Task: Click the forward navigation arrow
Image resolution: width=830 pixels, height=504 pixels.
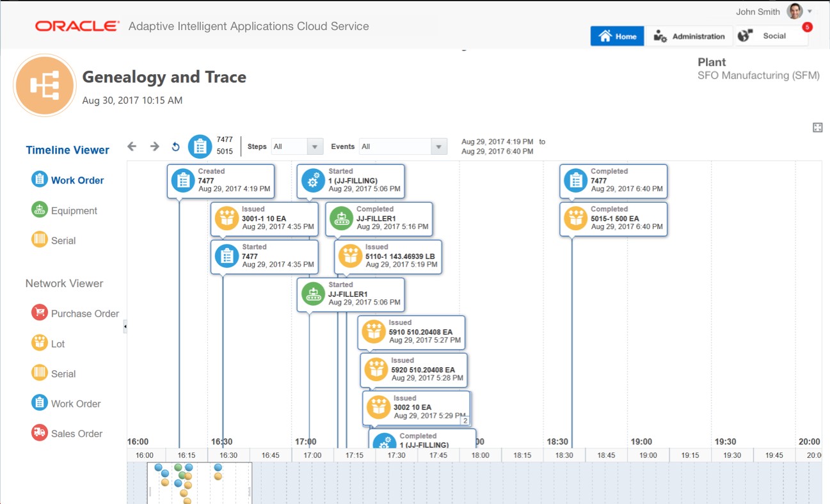Action: [x=154, y=146]
